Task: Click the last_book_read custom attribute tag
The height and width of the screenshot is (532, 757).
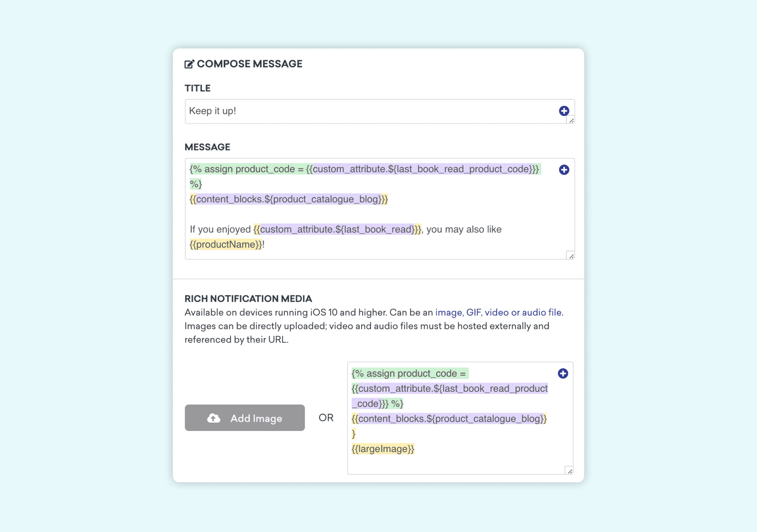Action: click(x=337, y=229)
